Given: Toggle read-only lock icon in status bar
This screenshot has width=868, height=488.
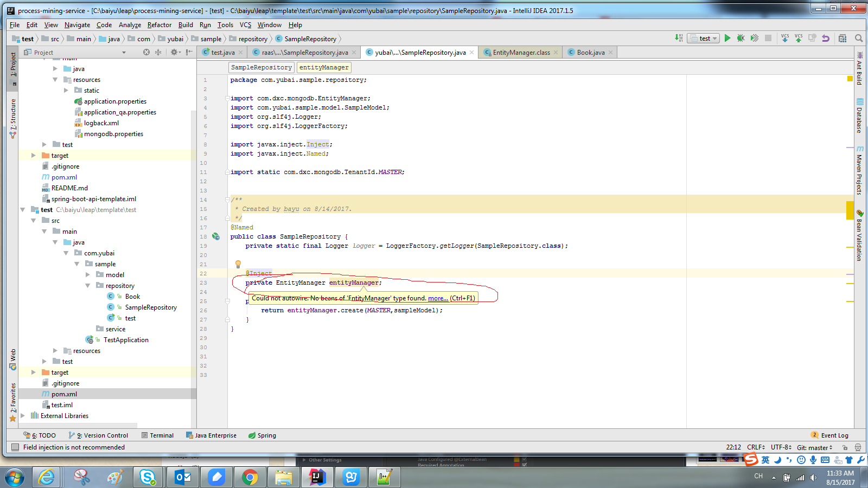Looking at the screenshot, I should coord(845,447).
